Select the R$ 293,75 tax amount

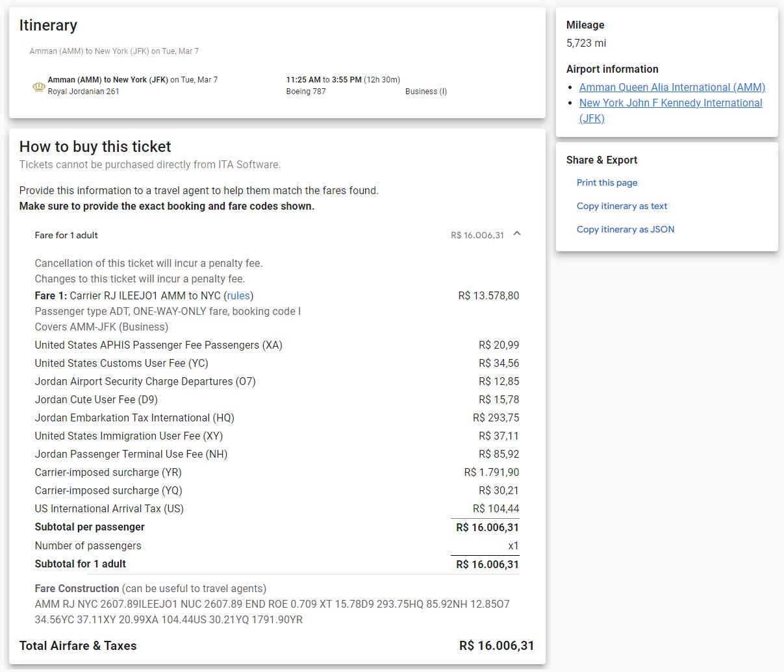(x=496, y=417)
